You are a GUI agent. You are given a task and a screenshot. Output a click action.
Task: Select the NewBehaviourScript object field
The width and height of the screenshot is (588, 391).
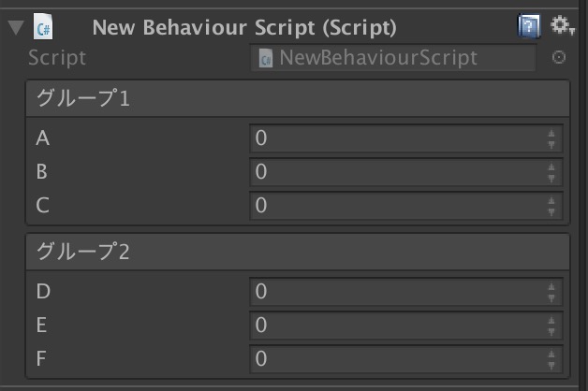[x=393, y=58]
